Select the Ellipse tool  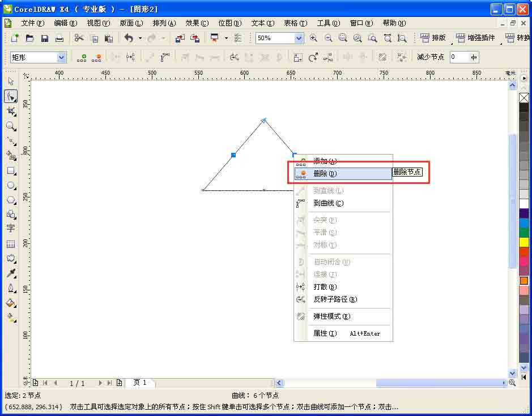click(x=11, y=186)
